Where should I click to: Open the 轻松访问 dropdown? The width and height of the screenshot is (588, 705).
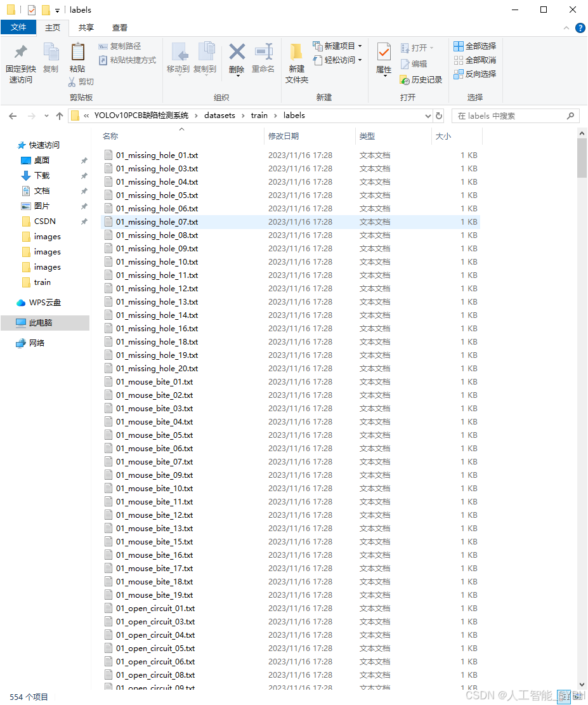pos(336,60)
